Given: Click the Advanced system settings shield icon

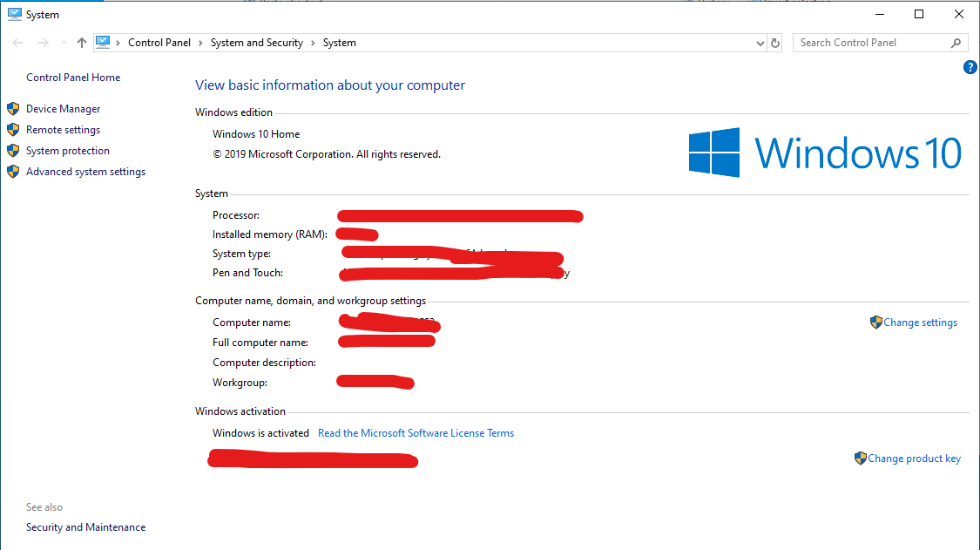Looking at the screenshot, I should click(x=13, y=172).
